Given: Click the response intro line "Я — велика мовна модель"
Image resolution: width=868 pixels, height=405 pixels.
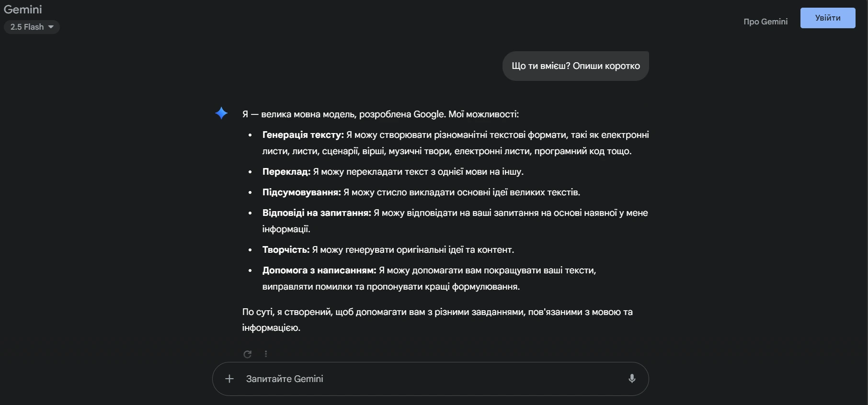Looking at the screenshot, I should (x=380, y=114).
